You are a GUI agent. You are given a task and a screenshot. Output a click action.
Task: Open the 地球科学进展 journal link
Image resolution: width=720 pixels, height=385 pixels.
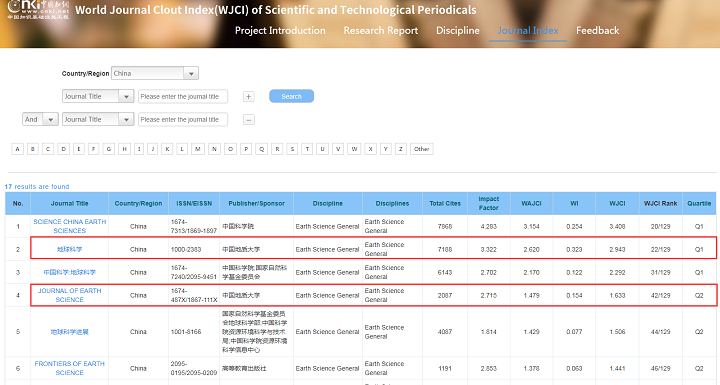70,332
